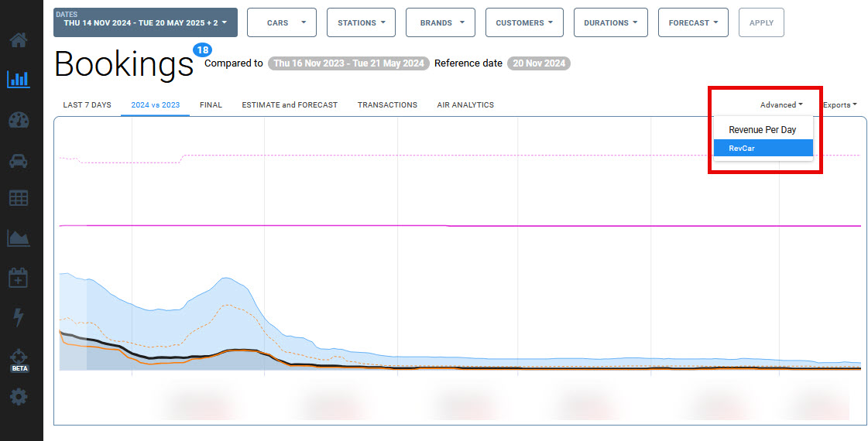This screenshot has width=868, height=441.
Task: Switch to the TRANSACTIONS tab
Action: coord(387,104)
